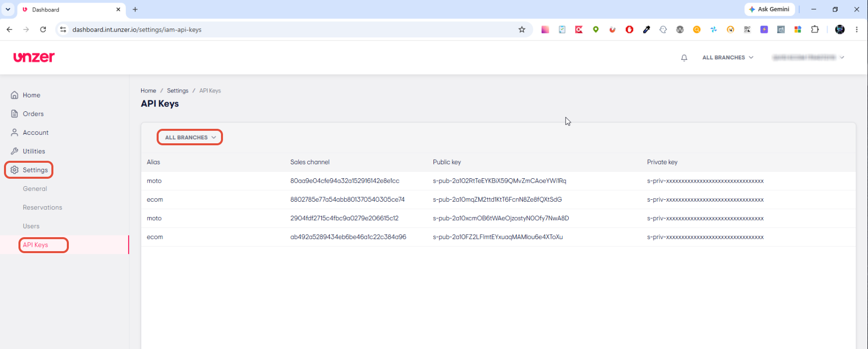Open the notifications bell icon
The width and height of the screenshot is (868, 349).
click(x=684, y=57)
